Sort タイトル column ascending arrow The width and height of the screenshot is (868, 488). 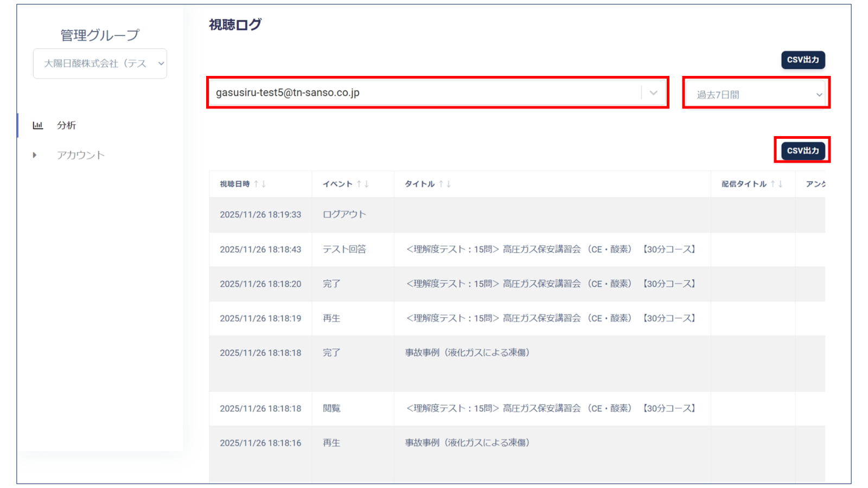(x=441, y=184)
